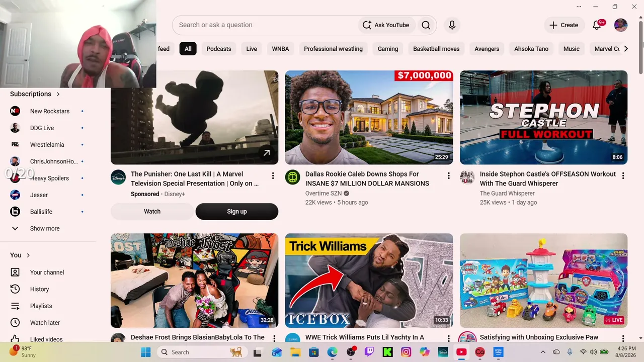This screenshot has width=644, height=362.
Task: Click the Windows taskbar Search box
Action: 201,352
